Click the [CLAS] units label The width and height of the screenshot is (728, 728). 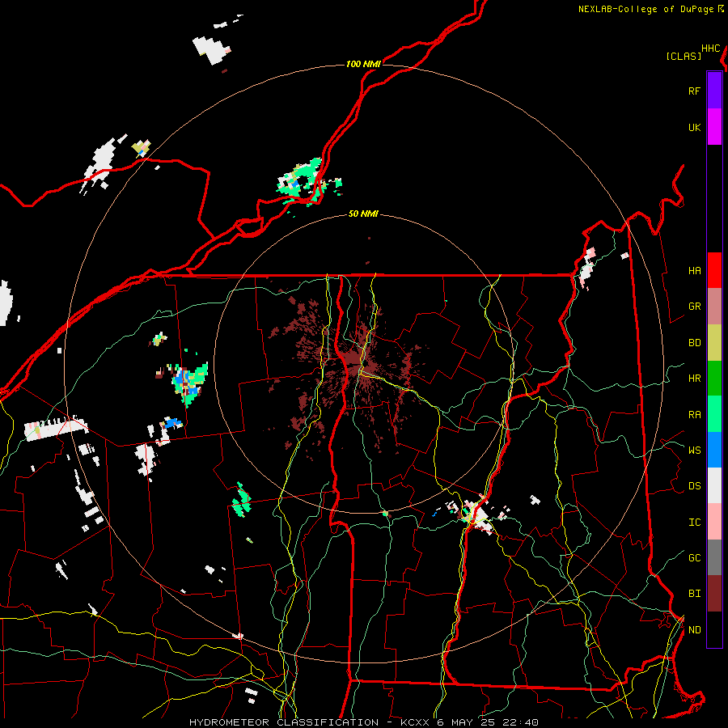[684, 56]
